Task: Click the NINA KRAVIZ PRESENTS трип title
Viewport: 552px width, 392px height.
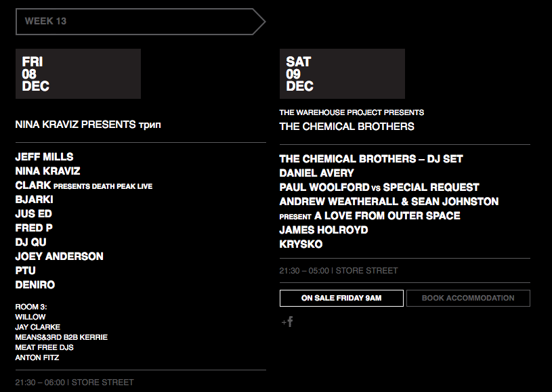Action: coord(88,125)
